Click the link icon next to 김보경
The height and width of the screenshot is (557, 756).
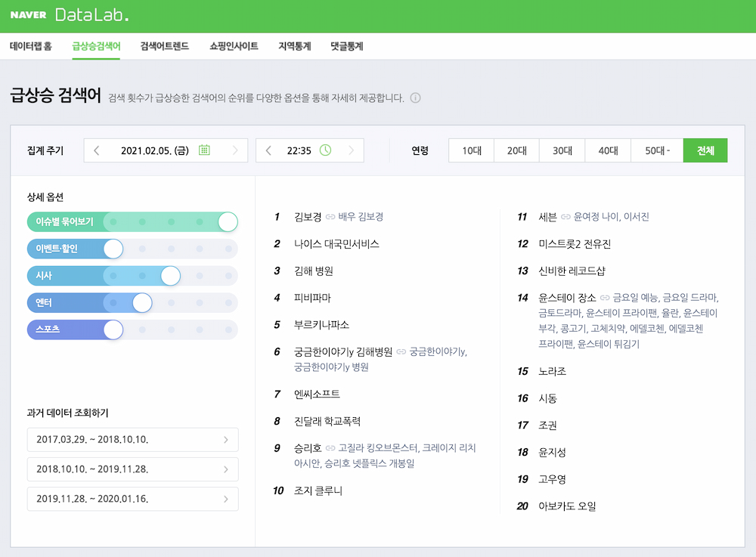click(x=330, y=217)
